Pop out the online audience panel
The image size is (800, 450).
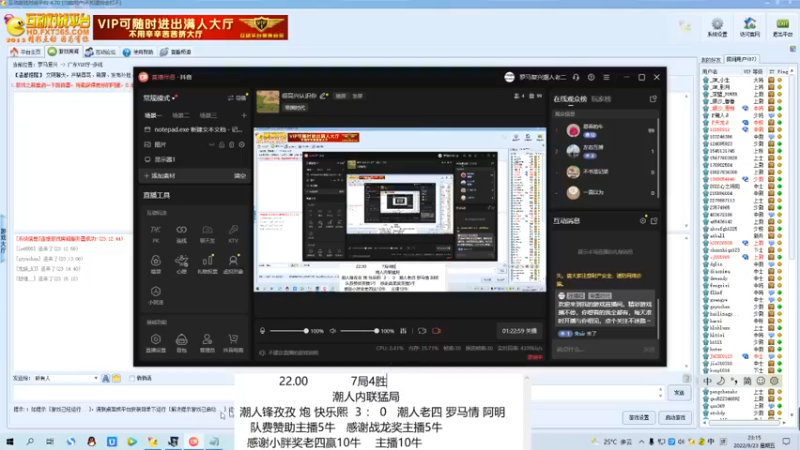[653, 99]
